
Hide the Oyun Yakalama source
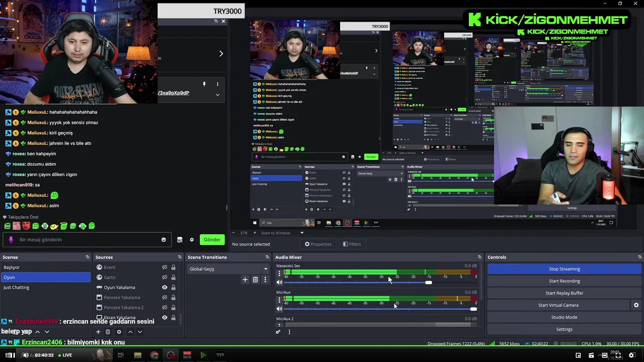pos(165,288)
